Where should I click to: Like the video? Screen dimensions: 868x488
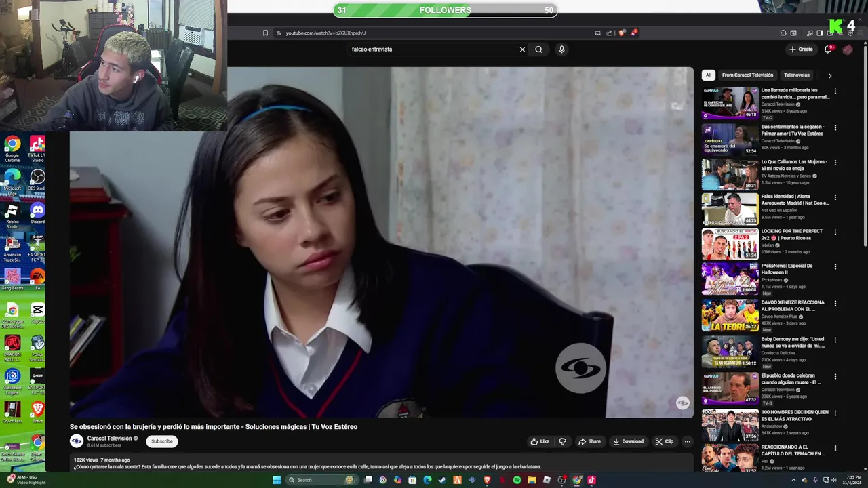540,441
